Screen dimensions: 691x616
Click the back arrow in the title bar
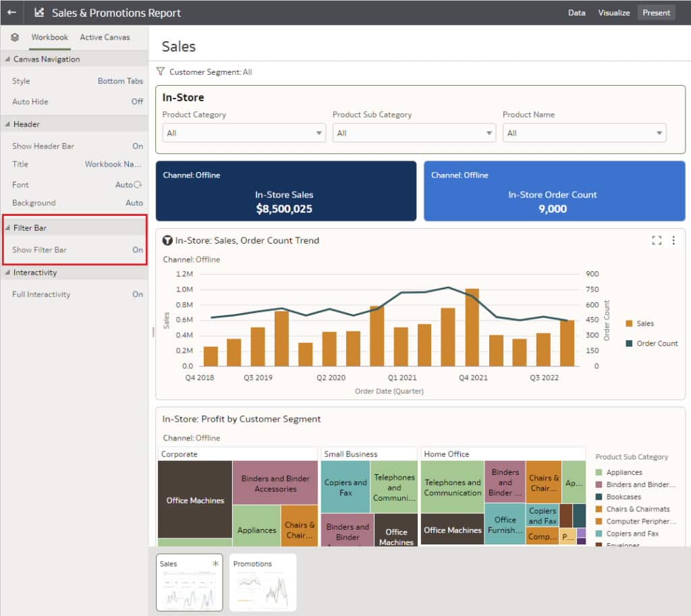tap(10, 12)
